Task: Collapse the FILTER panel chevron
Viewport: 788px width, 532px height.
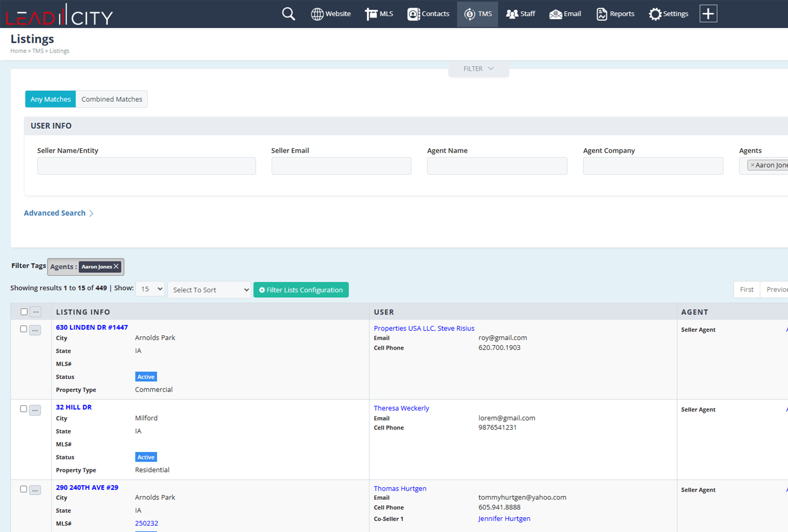Action: click(x=491, y=69)
